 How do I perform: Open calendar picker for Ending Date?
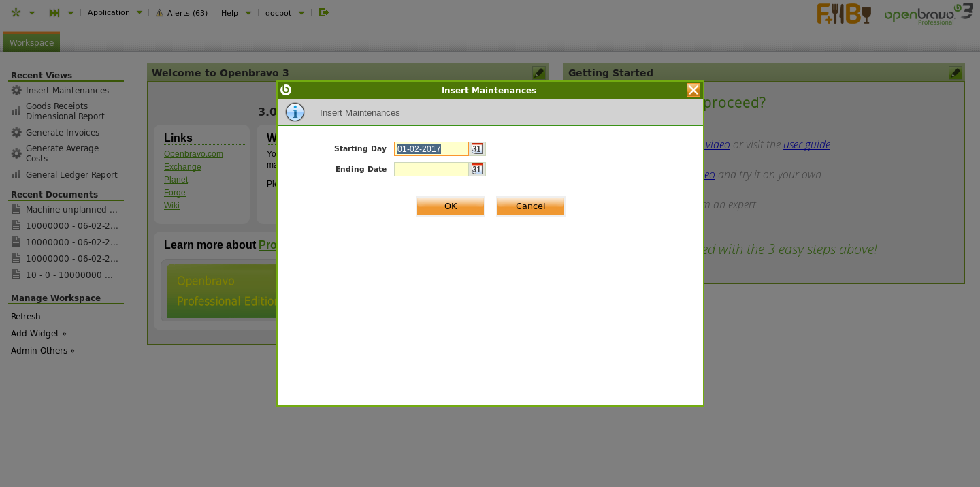[476, 169]
